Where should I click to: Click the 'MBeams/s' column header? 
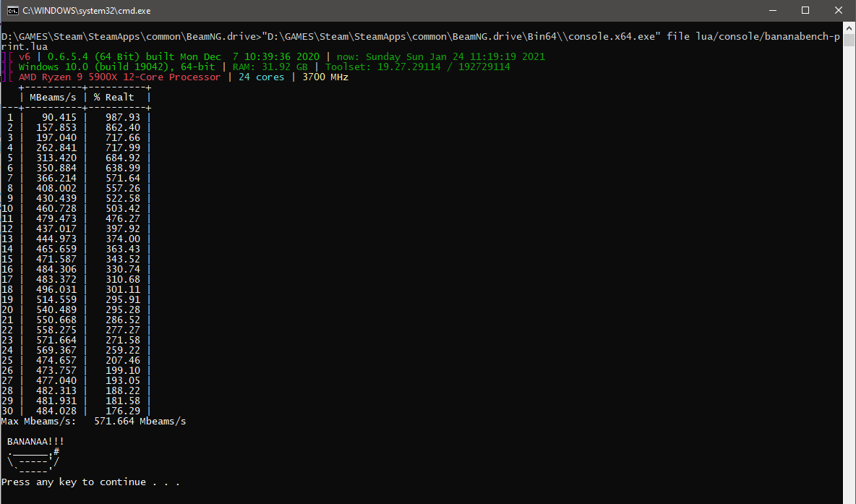tap(53, 97)
